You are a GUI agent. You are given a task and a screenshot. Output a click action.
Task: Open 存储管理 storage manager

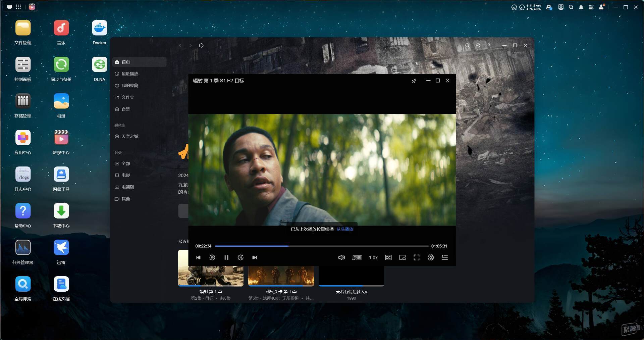point(23,101)
